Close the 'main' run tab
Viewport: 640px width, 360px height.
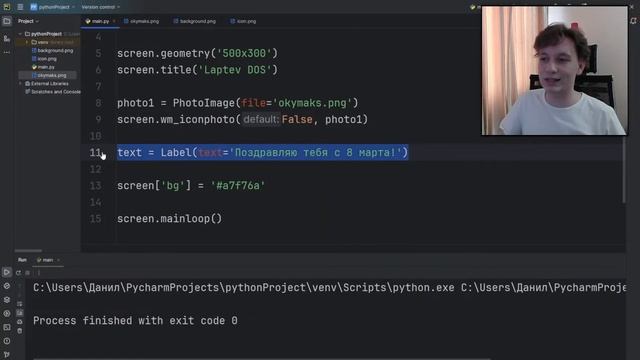[58, 260]
